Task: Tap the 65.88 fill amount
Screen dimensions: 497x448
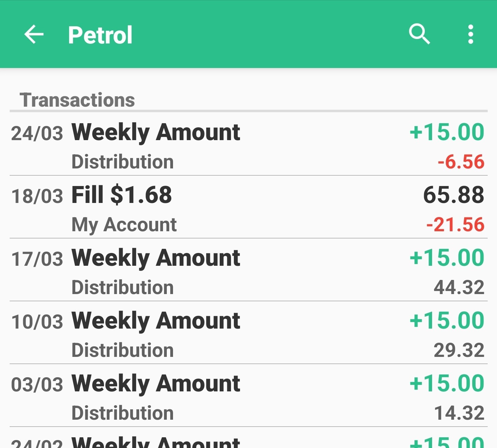Action: (x=453, y=195)
